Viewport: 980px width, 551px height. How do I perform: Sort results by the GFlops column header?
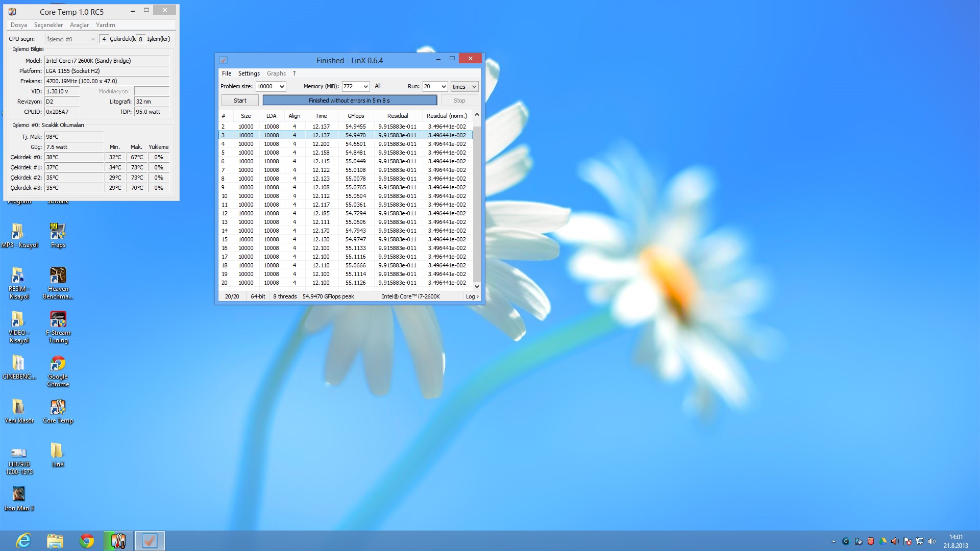[x=356, y=116]
